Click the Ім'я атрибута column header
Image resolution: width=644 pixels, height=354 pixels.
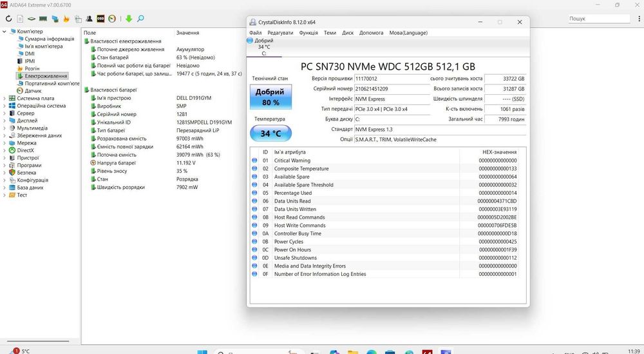coord(290,152)
